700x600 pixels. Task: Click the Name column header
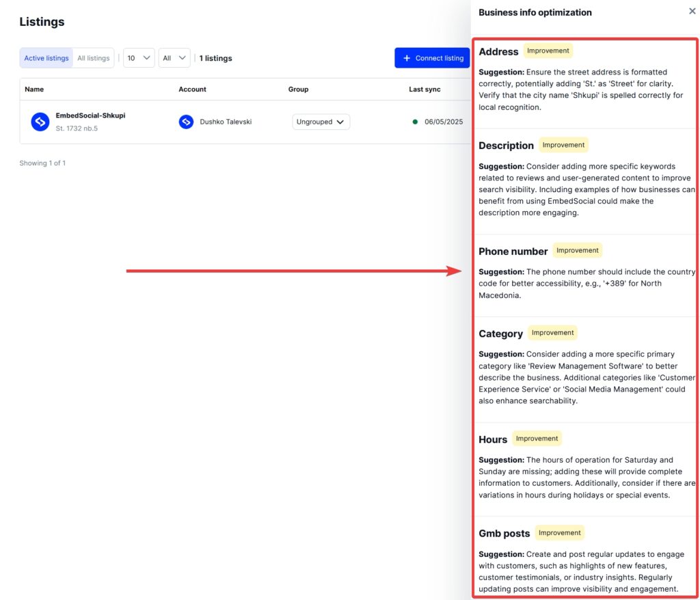coord(34,90)
